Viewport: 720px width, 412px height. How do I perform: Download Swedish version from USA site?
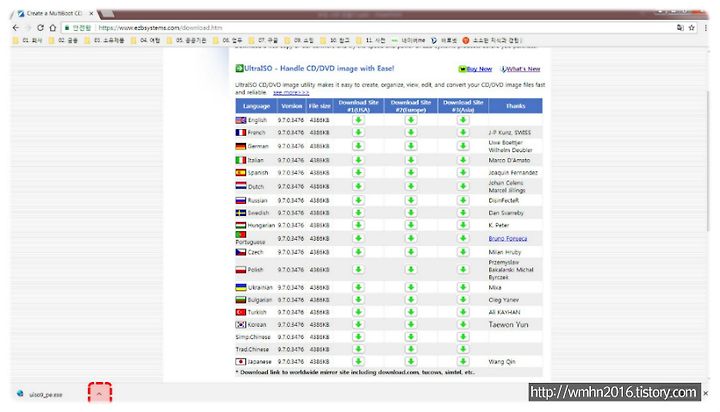click(359, 213)
